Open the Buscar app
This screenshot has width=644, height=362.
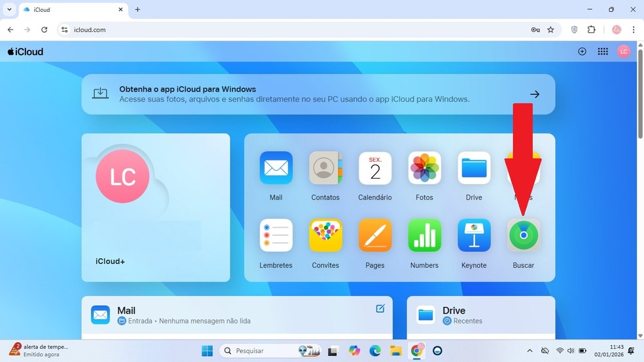[x=524, y=236]
